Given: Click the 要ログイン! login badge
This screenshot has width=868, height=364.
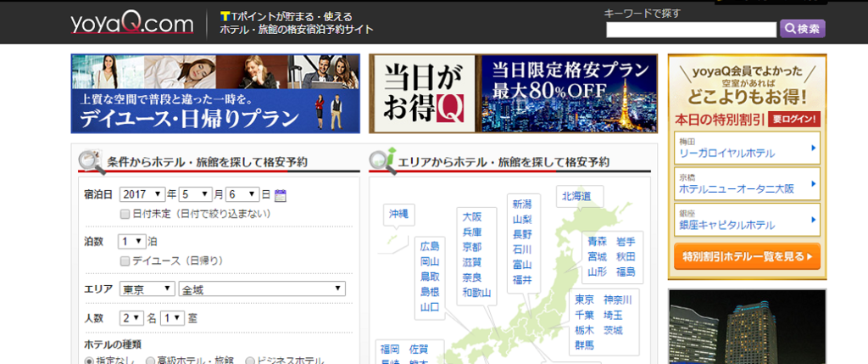Looking at the screenshot, I should click(793, 119).
